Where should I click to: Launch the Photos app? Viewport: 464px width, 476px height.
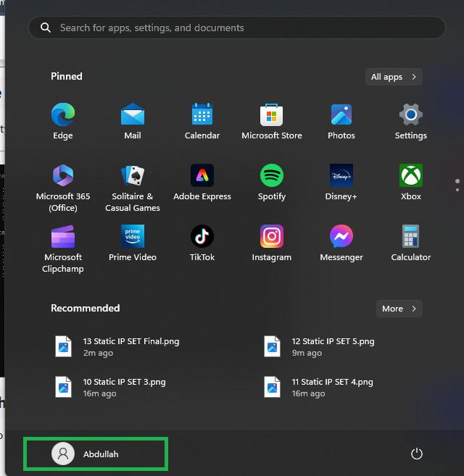tap(341, 121)
